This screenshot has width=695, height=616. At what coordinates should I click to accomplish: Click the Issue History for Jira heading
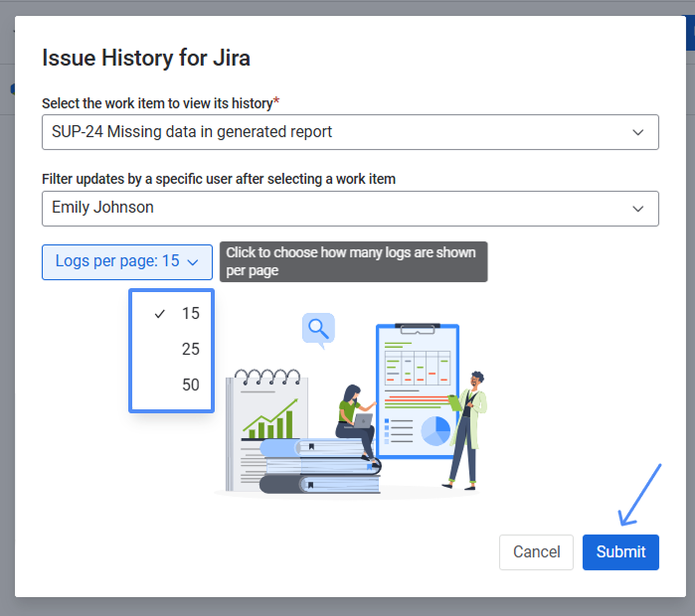(x=146, y=58)
